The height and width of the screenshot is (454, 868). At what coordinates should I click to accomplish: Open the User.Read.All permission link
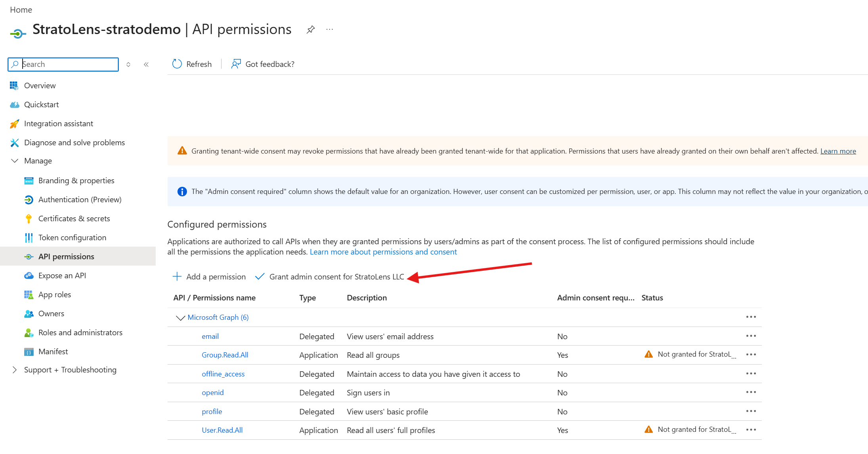222,430
